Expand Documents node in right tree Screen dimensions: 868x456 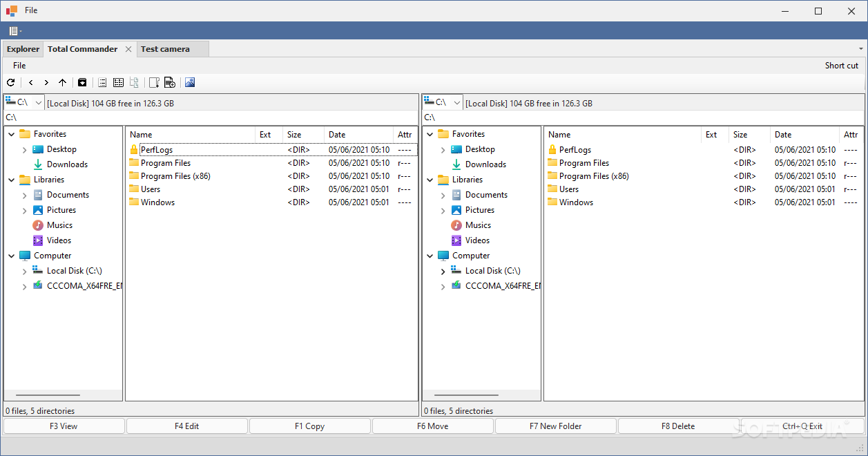[x=443, y=195]
